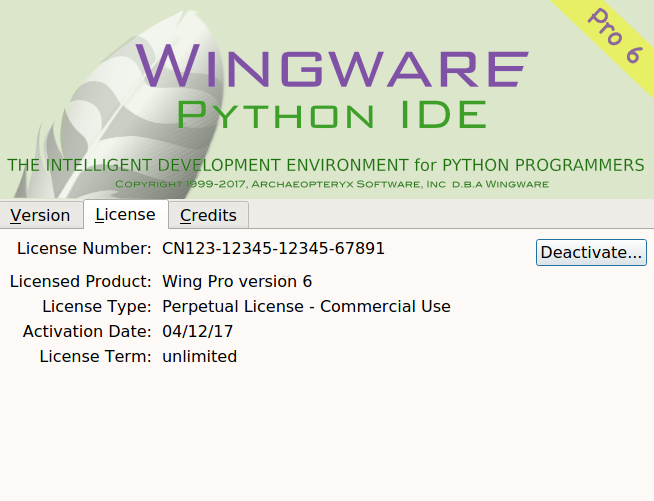This screenshot has height=501, width=654.
Task: Click the 'Wing Pro version 6' value
Action: (237, 282)
